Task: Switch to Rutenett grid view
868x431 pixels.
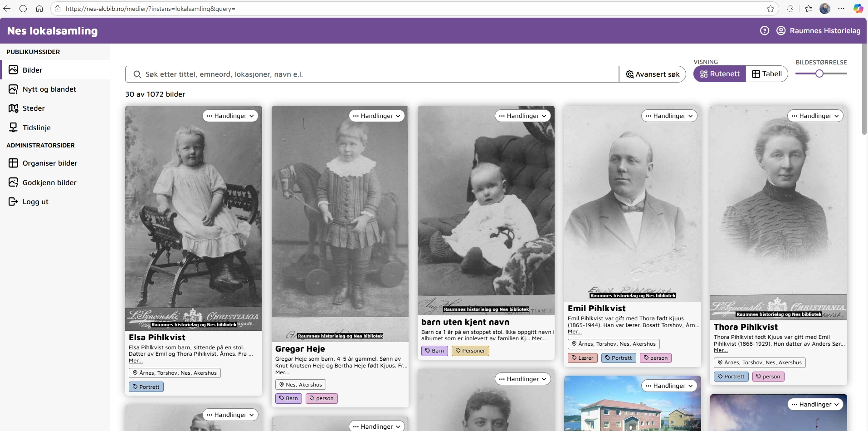Action: [x=719, y=74]
